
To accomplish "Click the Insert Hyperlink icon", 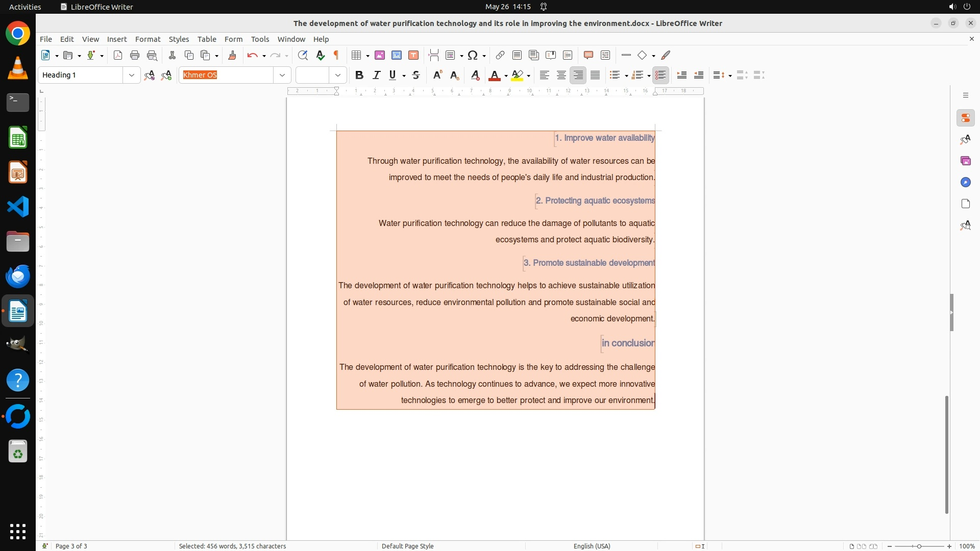I will 500,55.
